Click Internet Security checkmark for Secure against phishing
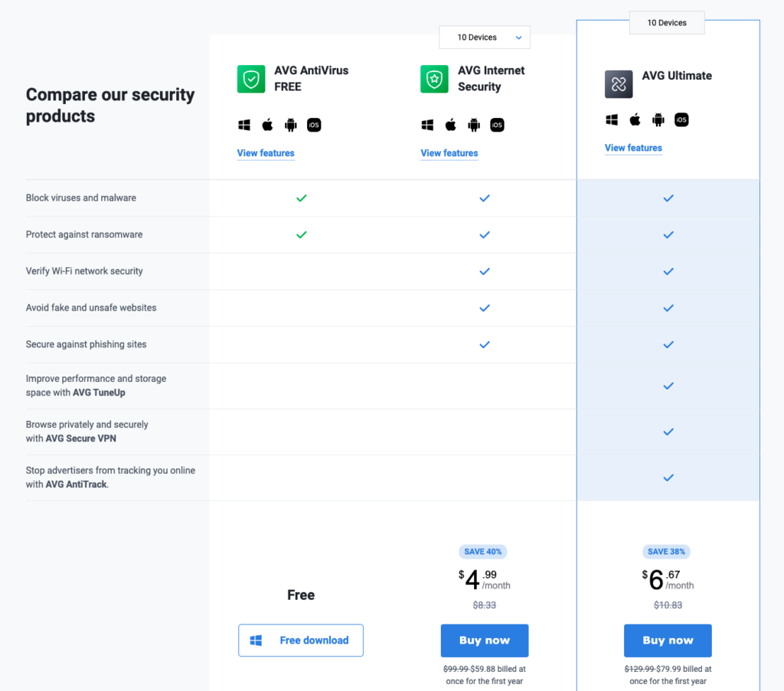 (x=485, y=345)
